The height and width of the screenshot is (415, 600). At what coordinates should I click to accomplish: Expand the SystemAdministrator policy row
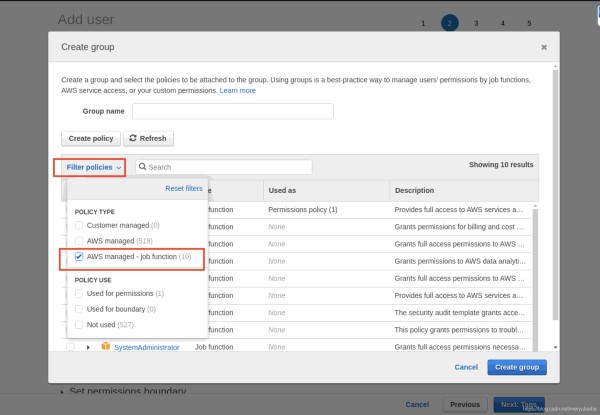click(x=88, y=347)
